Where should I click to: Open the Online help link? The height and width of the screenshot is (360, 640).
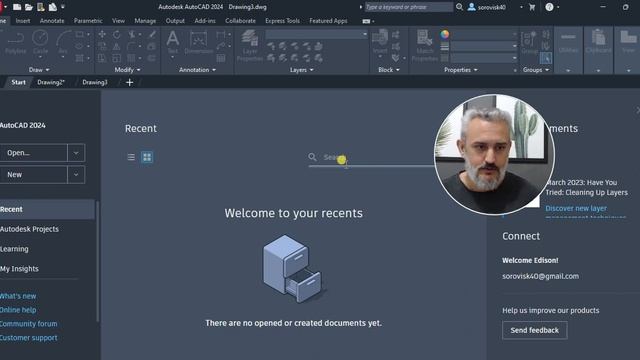(x=18, y=310)
